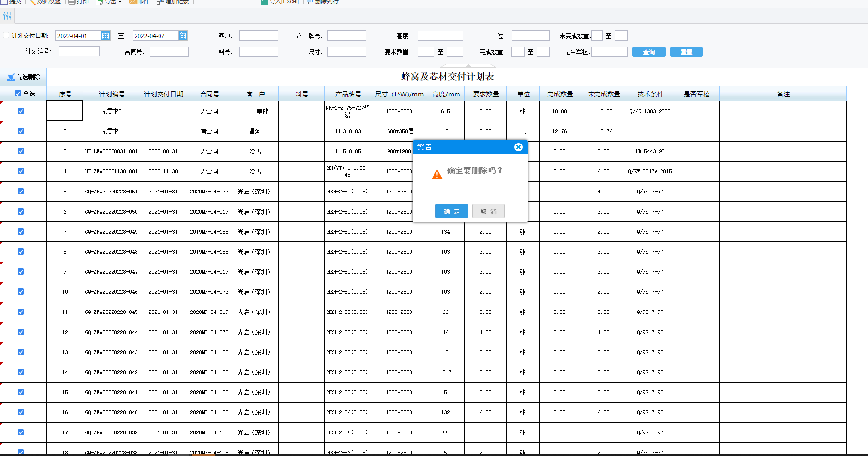Focus the 要求数量 minimum input
868x456 pixels.
[x=426, y=51]
